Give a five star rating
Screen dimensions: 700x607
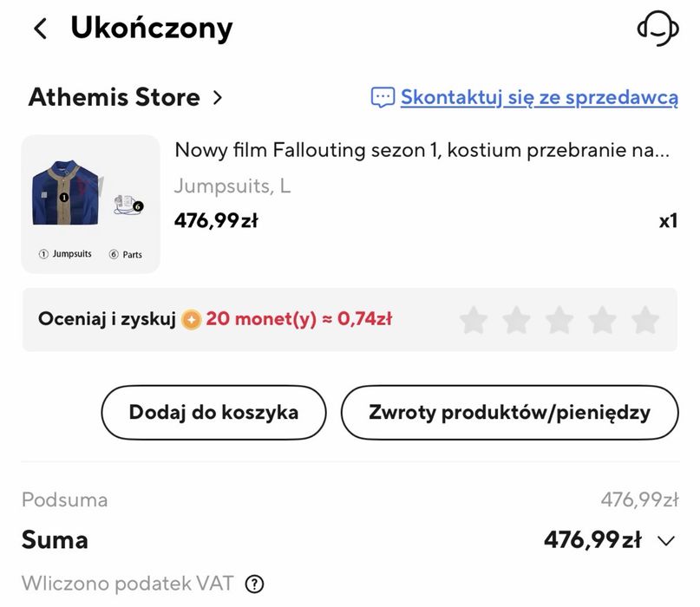644,320
